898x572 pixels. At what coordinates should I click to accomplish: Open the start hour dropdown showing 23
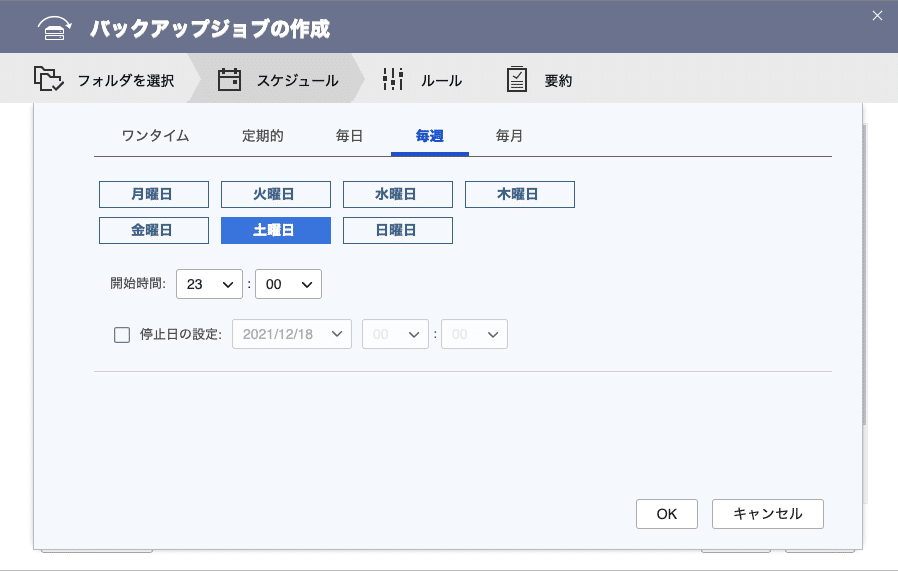[x=209, y=284]
